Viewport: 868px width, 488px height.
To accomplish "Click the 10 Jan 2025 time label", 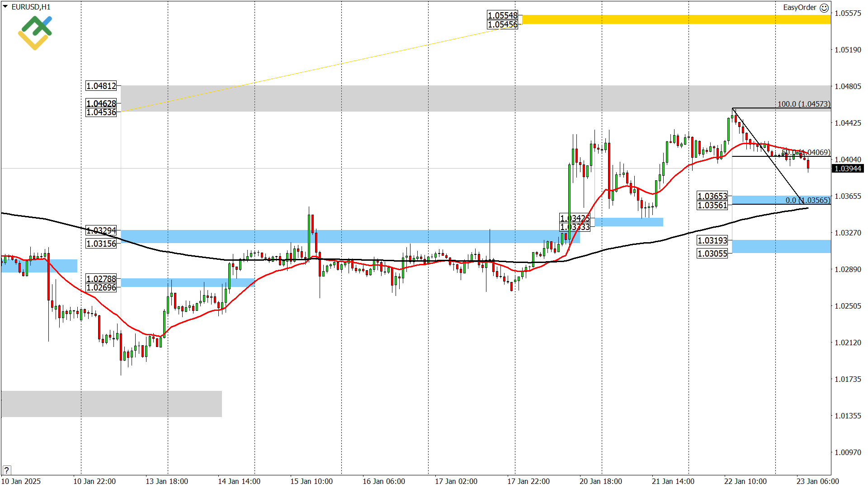I will 22,482.
